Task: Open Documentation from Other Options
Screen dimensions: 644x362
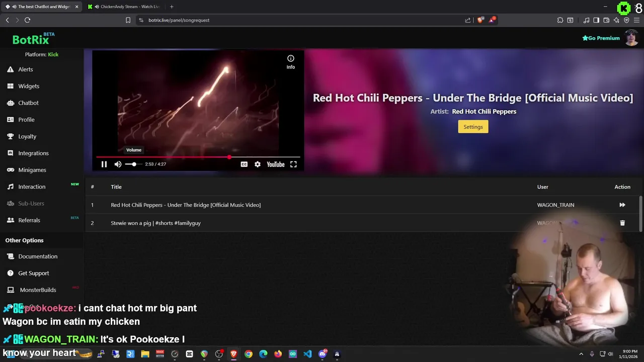Action: pyautogui.click(x=38, y=256)
